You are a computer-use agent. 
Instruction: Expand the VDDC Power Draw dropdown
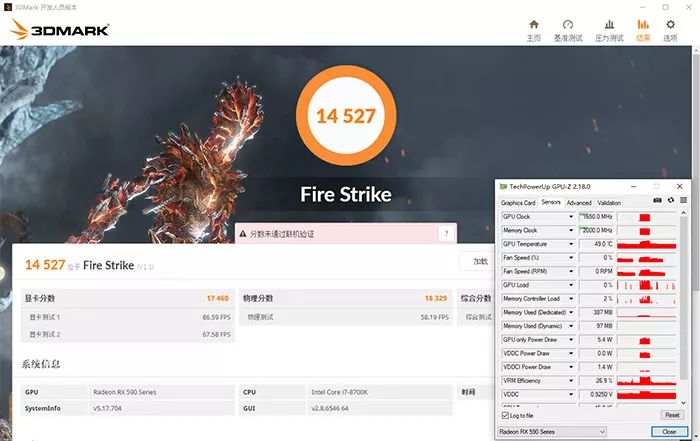click(x=571, y=354)
